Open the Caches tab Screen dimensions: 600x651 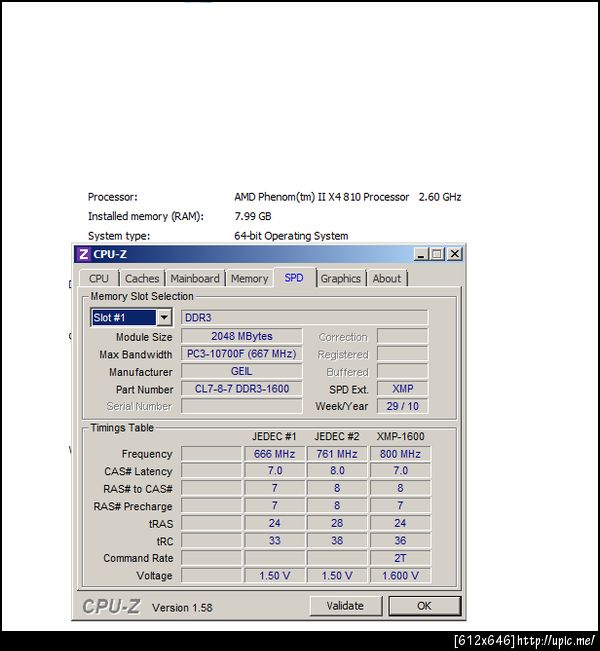[x=142, y=279]
